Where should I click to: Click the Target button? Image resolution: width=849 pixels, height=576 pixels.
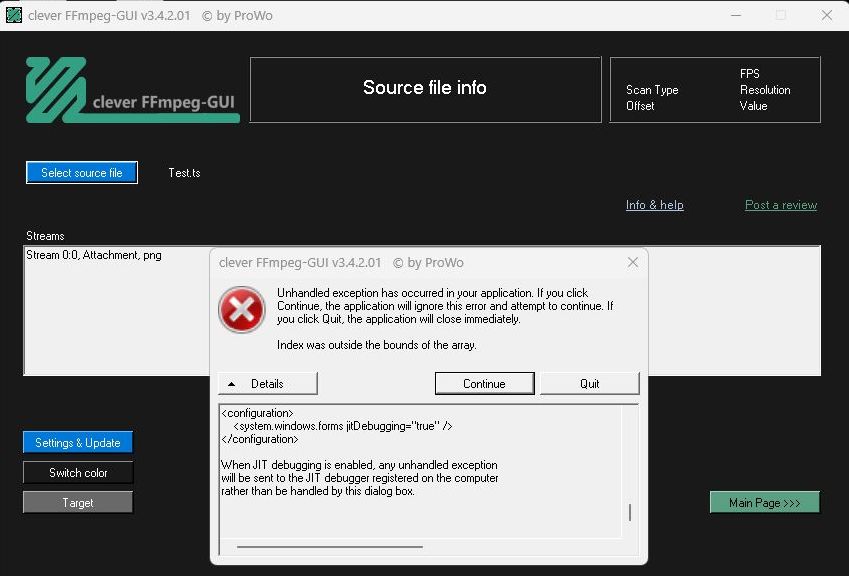point(78,503)
